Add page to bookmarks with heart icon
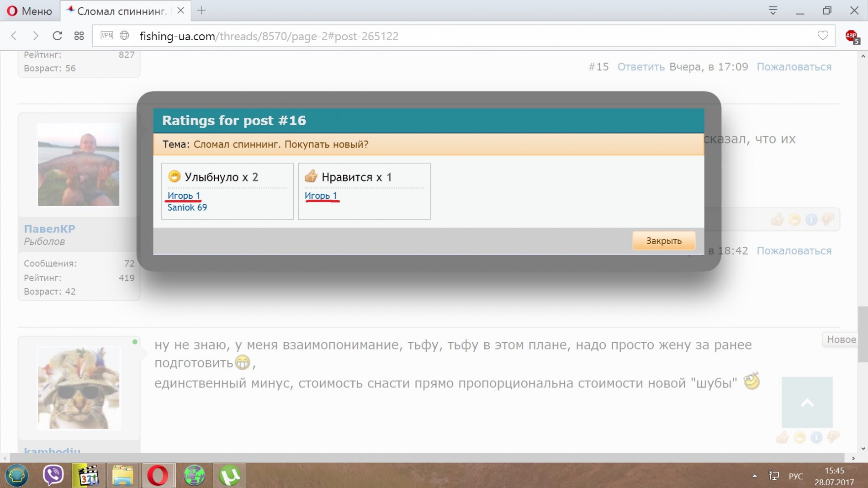Screen dimensions: 868x488 [x=823, y=36]
